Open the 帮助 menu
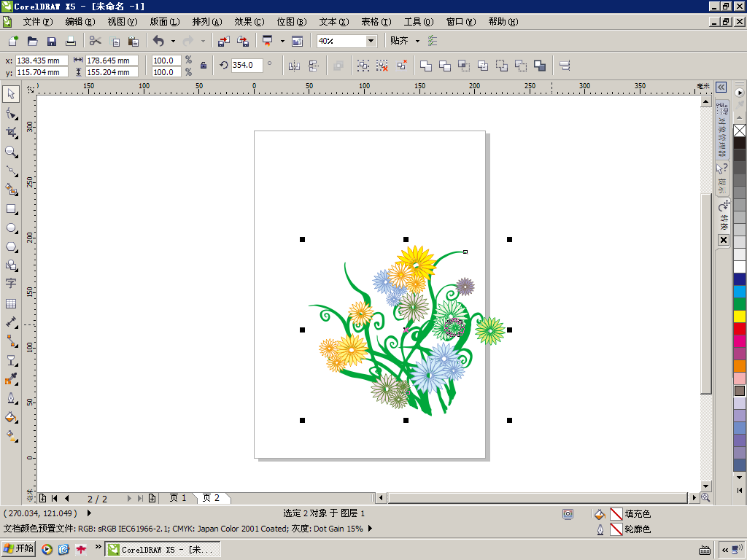747x560 pixels. tap(503, 22)
